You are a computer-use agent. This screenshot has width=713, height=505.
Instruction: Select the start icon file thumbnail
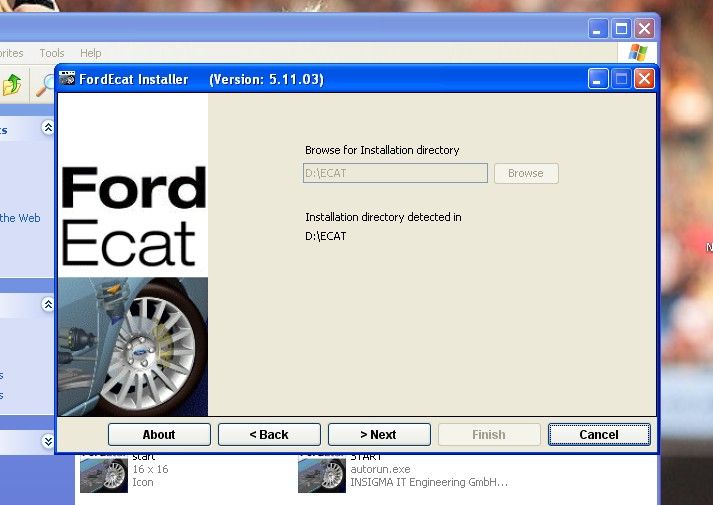coord(104,473)
